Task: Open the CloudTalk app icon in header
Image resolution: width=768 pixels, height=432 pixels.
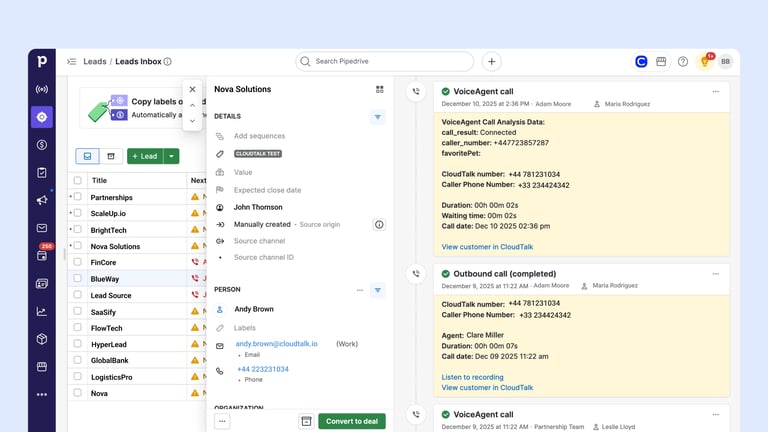Action: pyautogui.click(x=641, y=61)
